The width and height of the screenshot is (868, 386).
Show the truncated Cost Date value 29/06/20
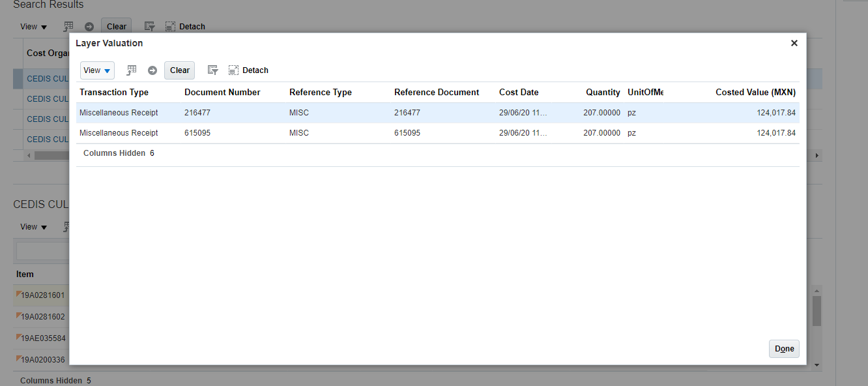click(525, 112)
